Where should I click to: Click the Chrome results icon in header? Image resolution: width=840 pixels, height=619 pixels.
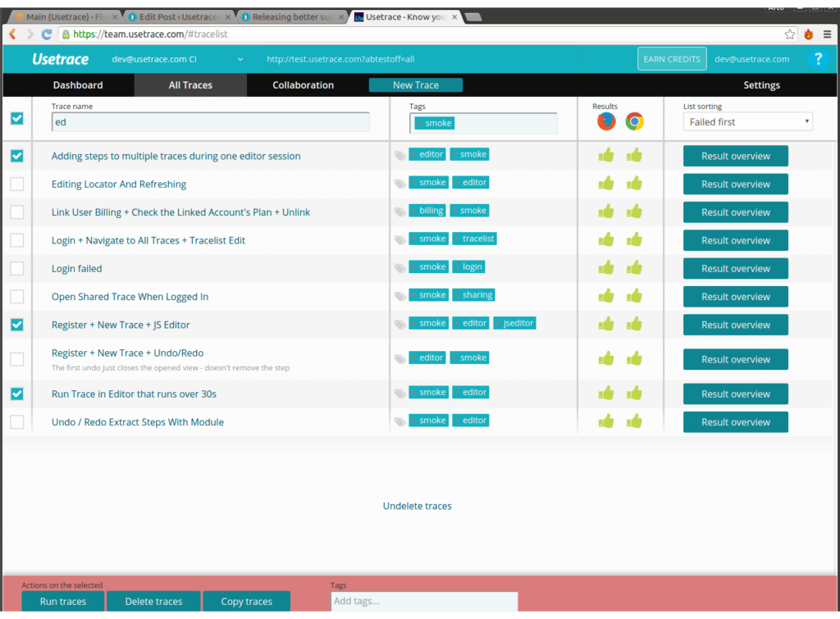[634, 122]
